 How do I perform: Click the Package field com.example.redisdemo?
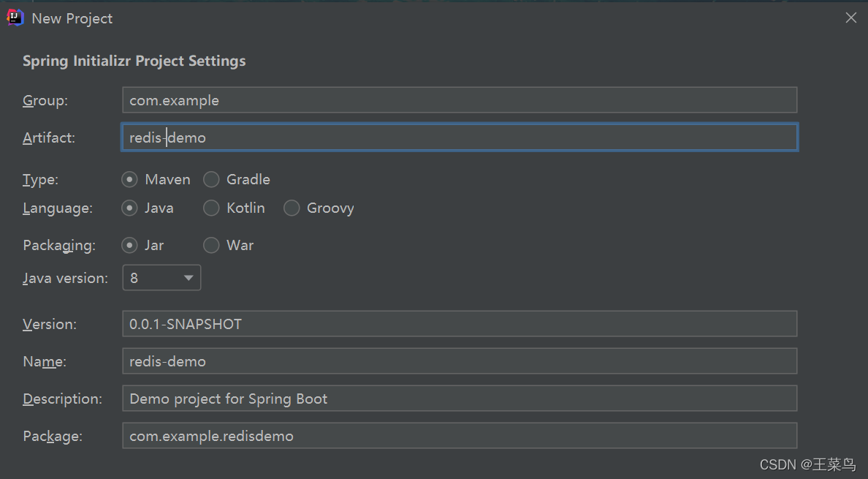460,436
